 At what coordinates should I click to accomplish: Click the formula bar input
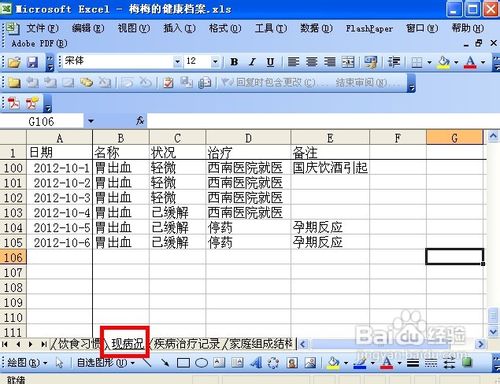(323, 121)
